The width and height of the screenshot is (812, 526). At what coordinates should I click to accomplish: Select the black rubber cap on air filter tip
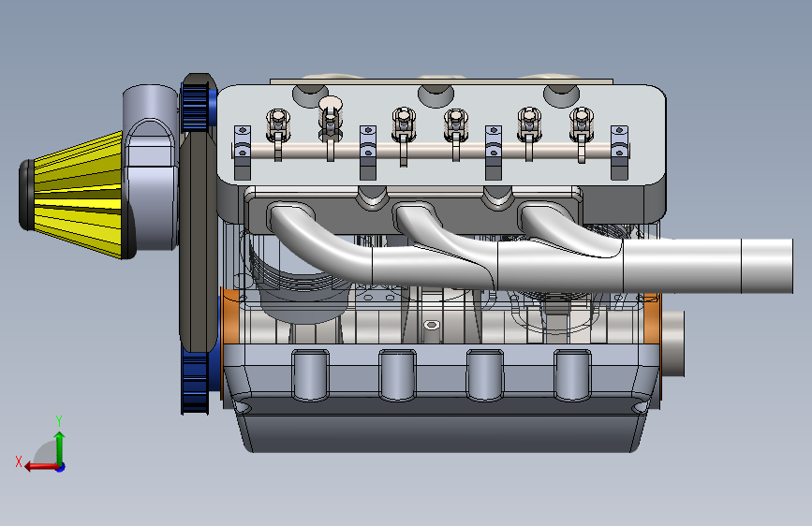coord(26,195)
